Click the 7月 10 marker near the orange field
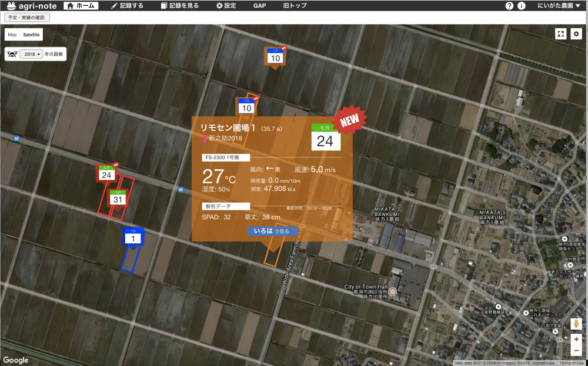This screenshot has width=588, height=366. (x=246, y=107)
